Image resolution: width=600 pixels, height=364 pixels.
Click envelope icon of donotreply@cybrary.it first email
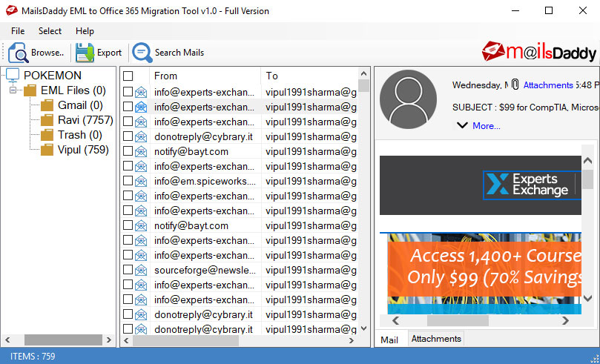[x=141, y=136]
